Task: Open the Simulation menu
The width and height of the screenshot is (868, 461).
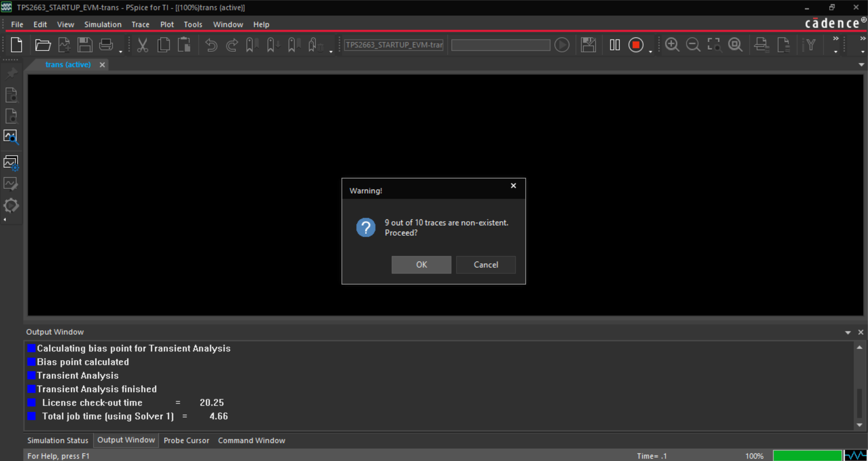Action: (103, 24)
